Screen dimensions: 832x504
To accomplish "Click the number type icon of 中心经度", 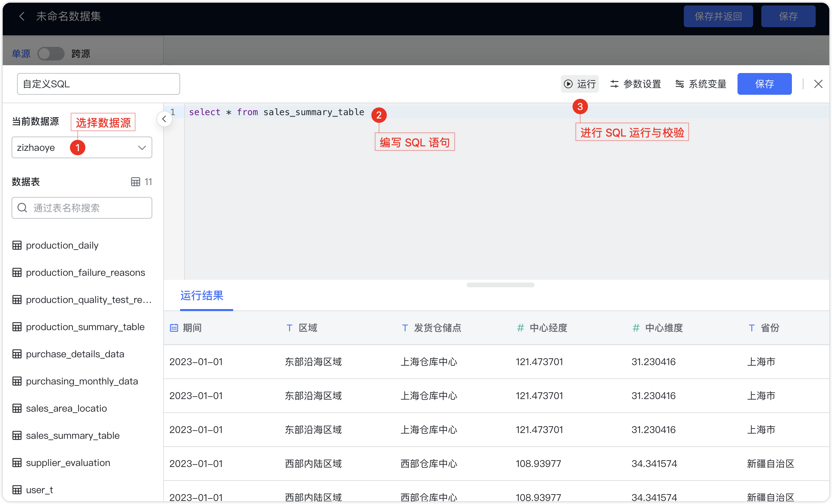I will pos(520,328).
